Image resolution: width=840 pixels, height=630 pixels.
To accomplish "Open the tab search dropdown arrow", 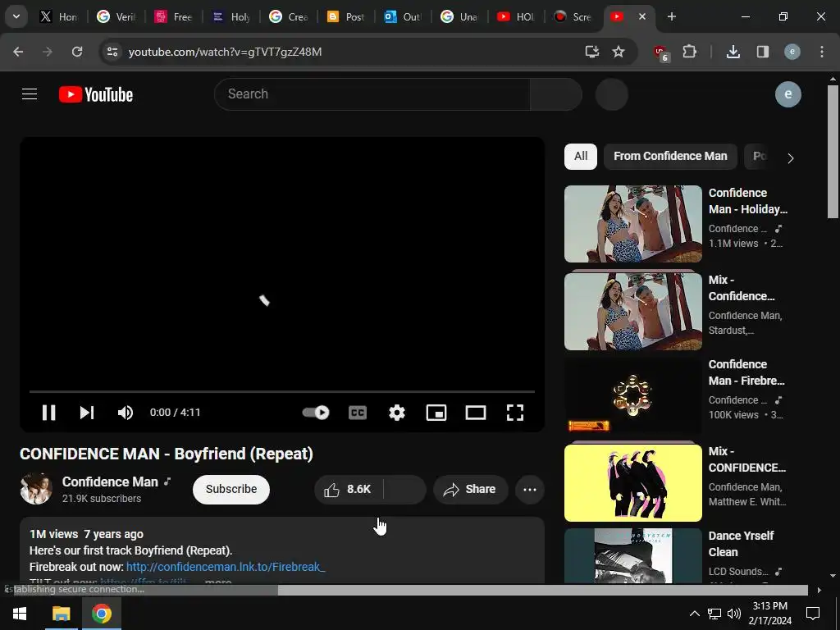I will point(16,16).
